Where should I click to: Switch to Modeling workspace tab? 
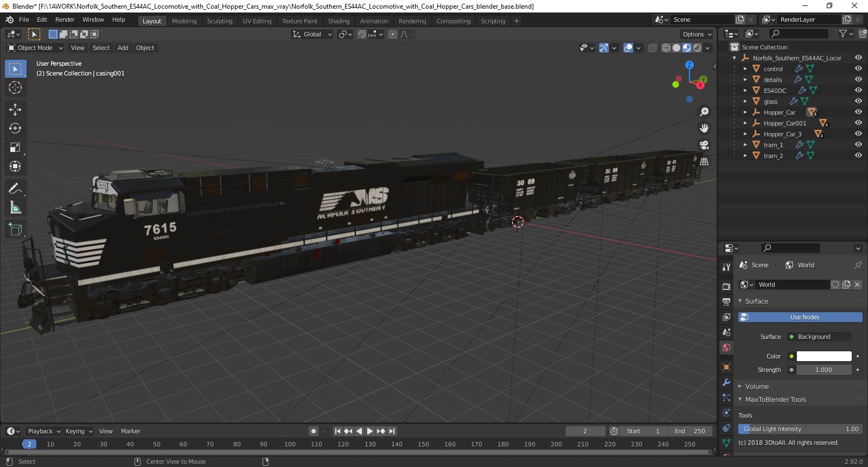[x=184, y=21]
